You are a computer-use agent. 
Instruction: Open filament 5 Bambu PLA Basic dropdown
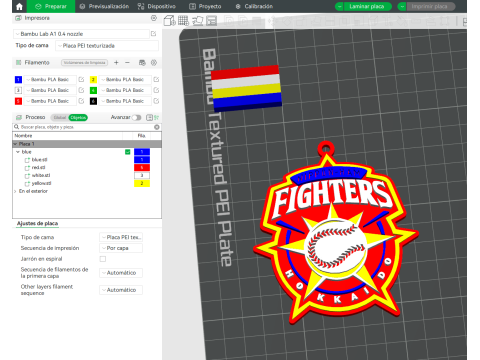(x=50, y=101)
